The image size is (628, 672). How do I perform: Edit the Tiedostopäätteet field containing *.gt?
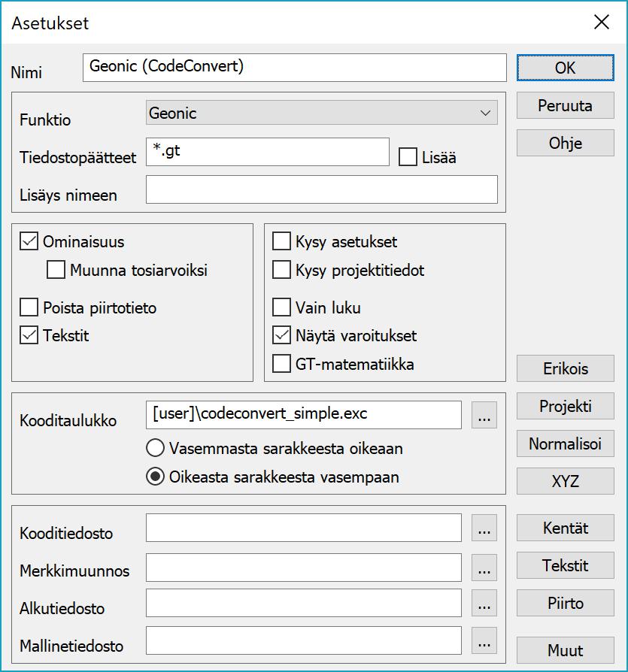(x=268, y=152)
